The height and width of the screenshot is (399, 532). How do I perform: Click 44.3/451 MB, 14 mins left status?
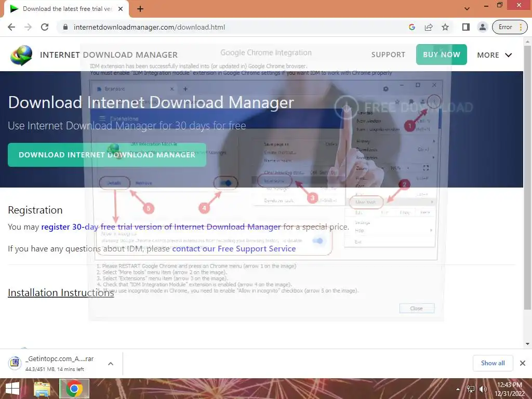(x=55, y=369)
